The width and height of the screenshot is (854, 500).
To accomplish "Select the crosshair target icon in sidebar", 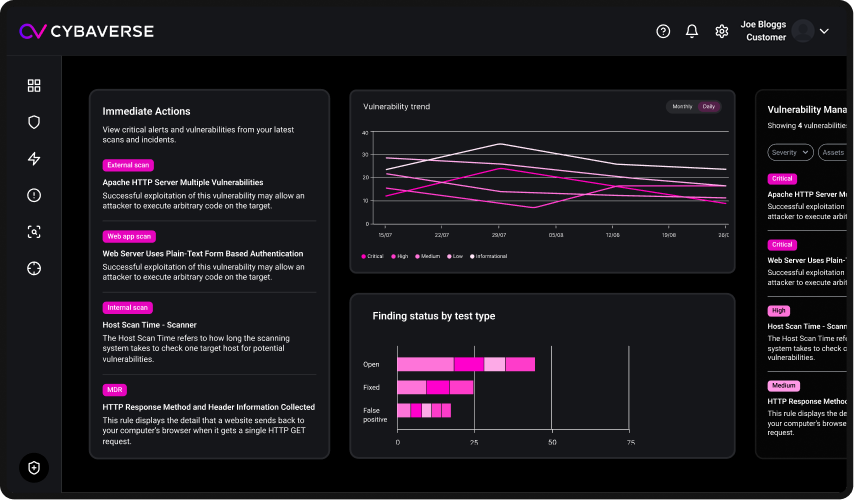I will pyautogui.click(x=34, y=268).
